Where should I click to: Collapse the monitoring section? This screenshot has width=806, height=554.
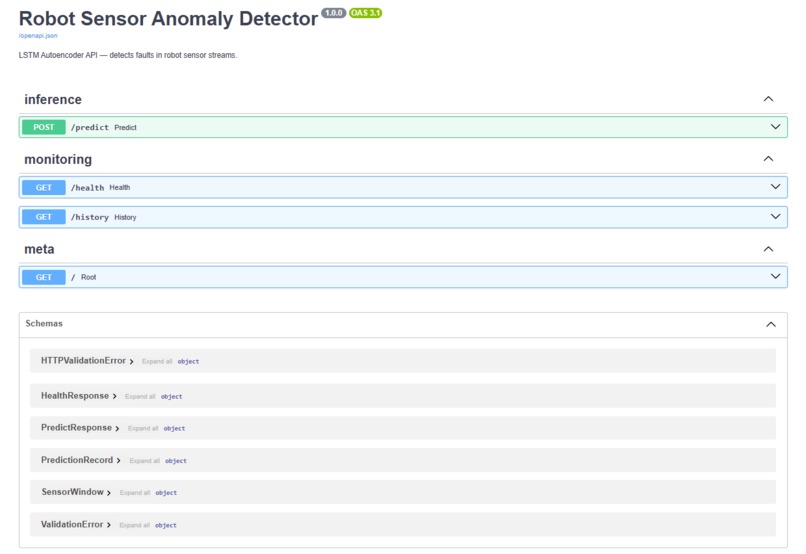(768, 158)
